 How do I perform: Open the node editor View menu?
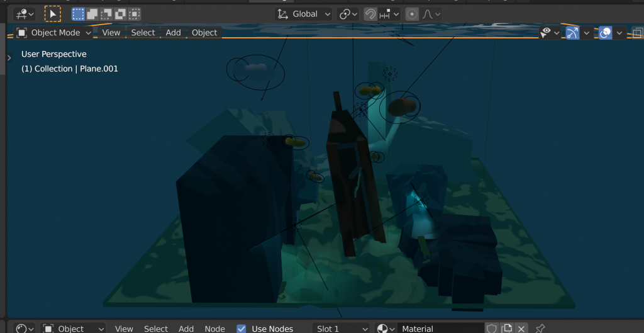(124, 329)
